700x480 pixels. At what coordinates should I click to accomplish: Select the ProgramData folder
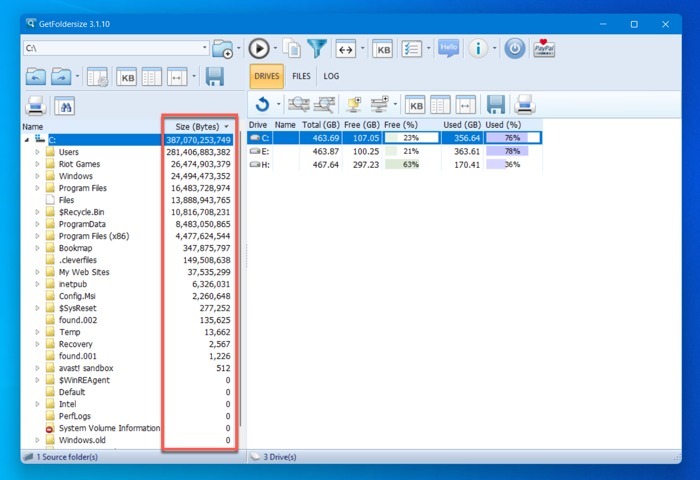[82, 224]
